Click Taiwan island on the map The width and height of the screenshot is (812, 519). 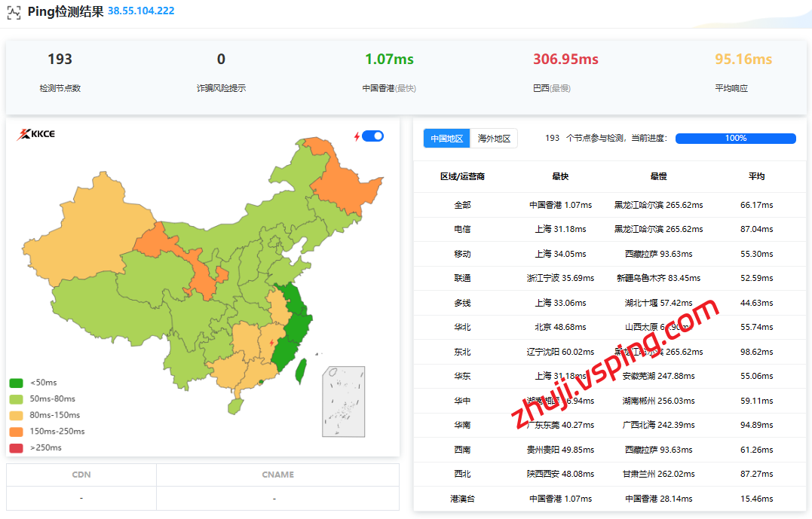click(x=299, y=369)
